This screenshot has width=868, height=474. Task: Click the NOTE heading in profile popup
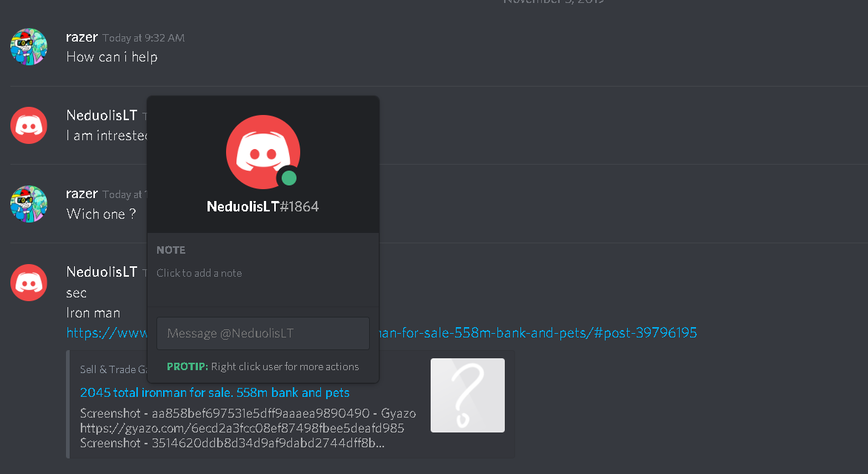(171, 250)
